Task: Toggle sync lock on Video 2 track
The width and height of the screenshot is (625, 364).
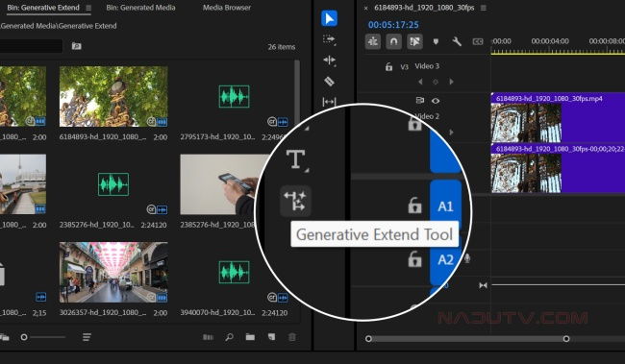Action: click(x=420, y=100)
